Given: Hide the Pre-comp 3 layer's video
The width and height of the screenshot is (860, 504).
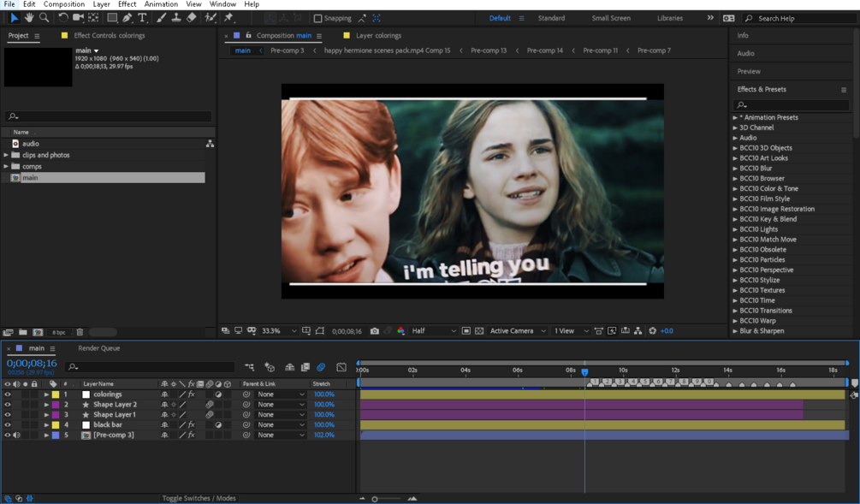Looking at the screenshot, I should (8, 435).
